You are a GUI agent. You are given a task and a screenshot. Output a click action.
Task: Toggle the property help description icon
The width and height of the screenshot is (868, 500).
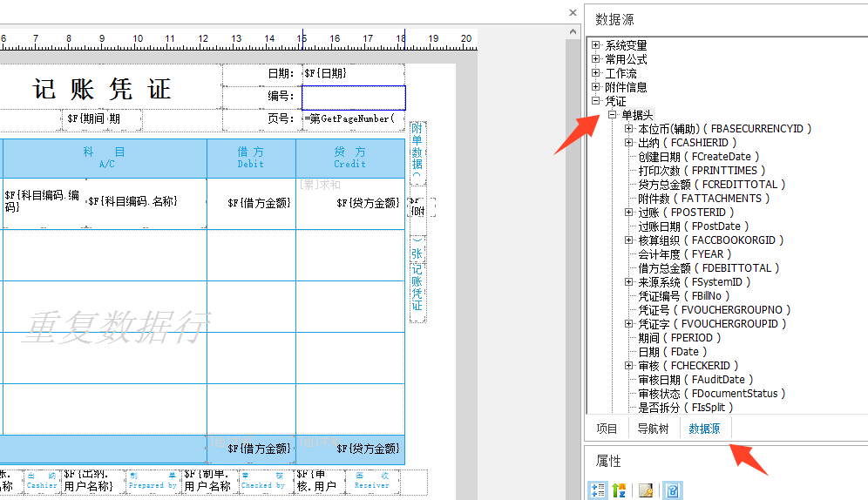(673, 490)
